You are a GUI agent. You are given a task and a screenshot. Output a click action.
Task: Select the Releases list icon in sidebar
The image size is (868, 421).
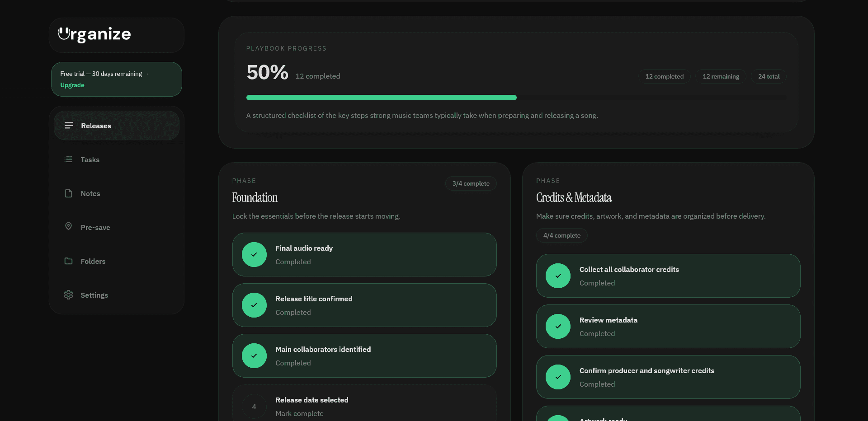point(69,126)
